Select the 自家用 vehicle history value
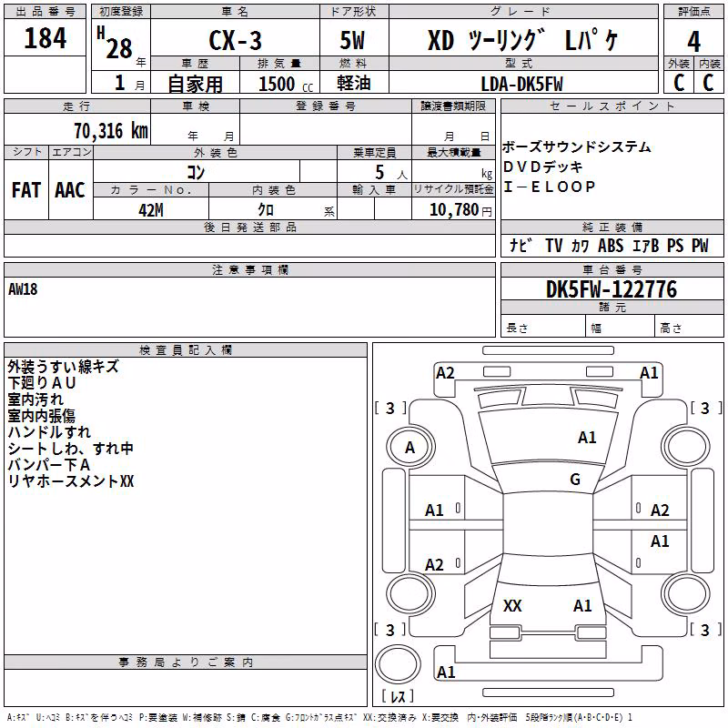The image size is (728, 728). pyautogui.click(x=195, y=85)
